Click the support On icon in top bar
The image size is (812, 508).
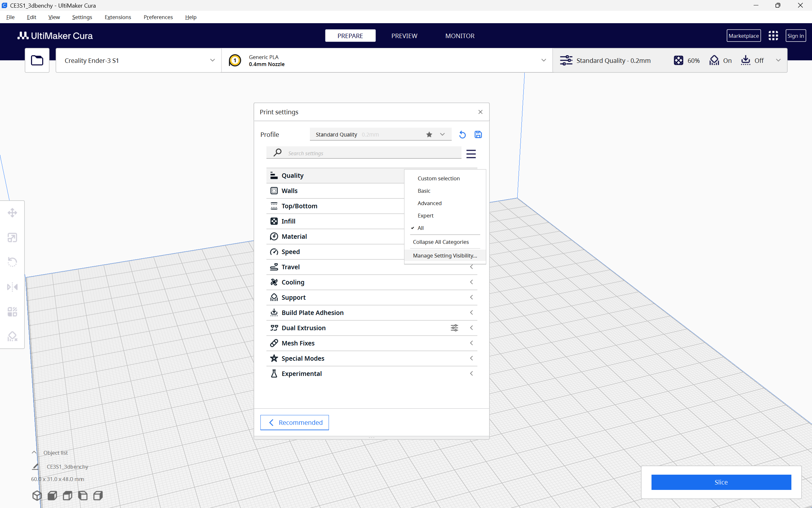pos(714,60)
